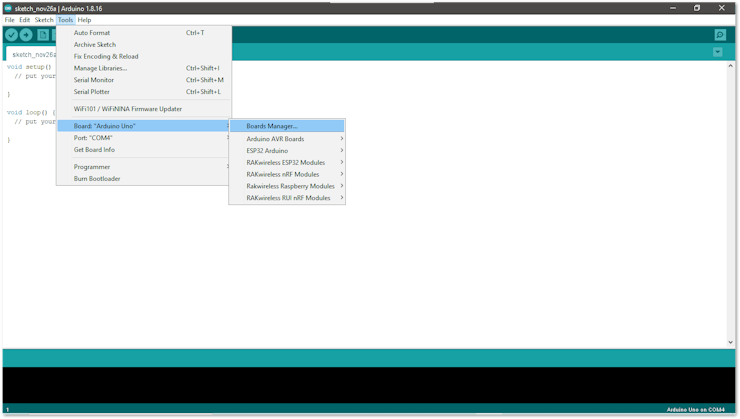Click the Arduino app icon in title bar
Viewport: 740px width, 419px height.
pos(8,8)
